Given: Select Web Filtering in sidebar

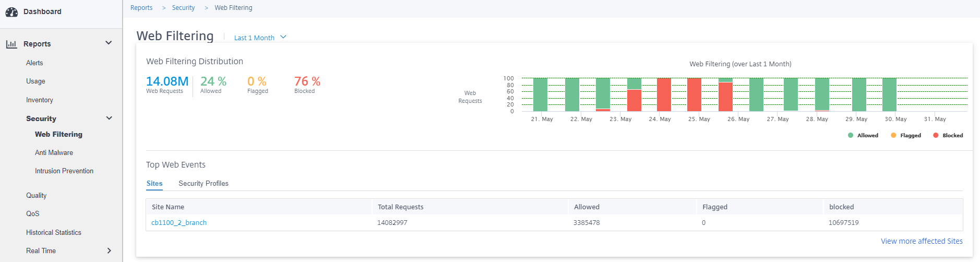Looking at the screenshot, I should pyautogui.click(x=58, y=134).
